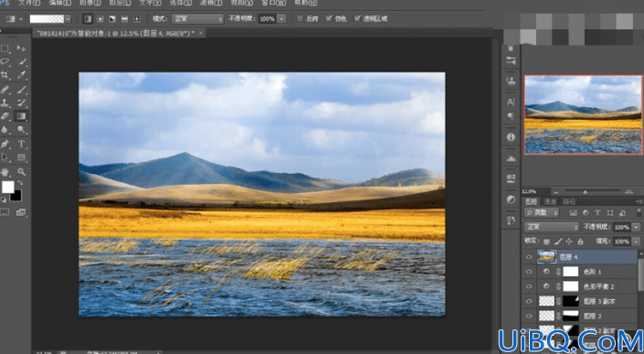Select the Clone Stamp tool

[5, 102]
